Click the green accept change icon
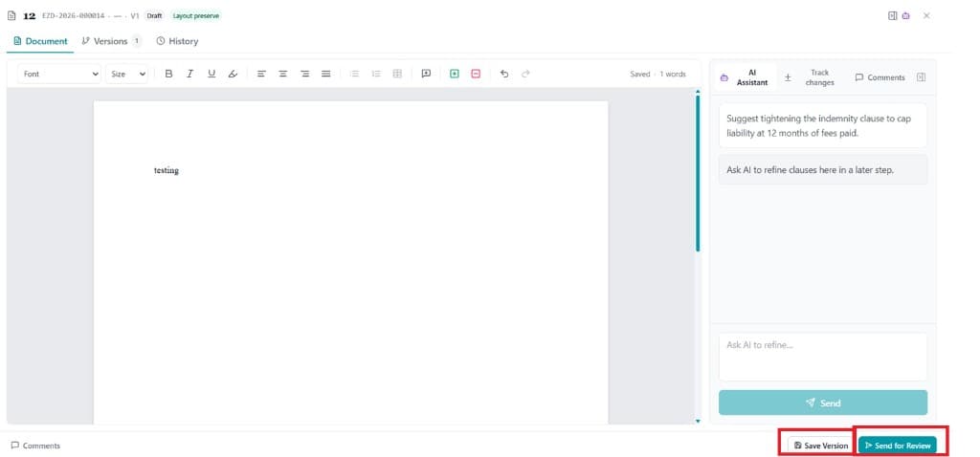This screenshot has width=980, height=457. point(455,74)
